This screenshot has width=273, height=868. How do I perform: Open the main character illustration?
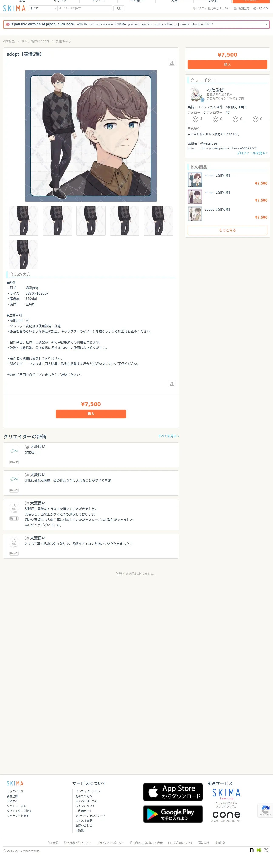pyautogui.click(x=91, y=136)
